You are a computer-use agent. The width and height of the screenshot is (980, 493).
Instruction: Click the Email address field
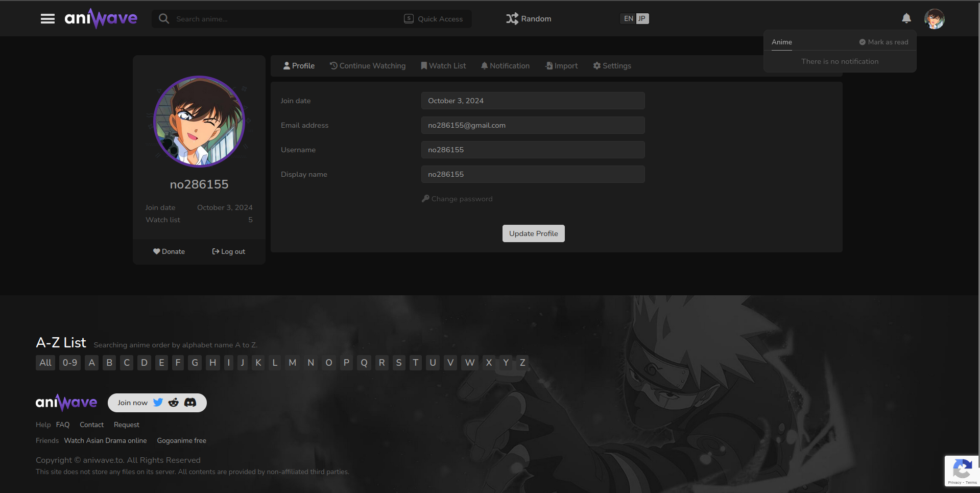pos(533,125)
